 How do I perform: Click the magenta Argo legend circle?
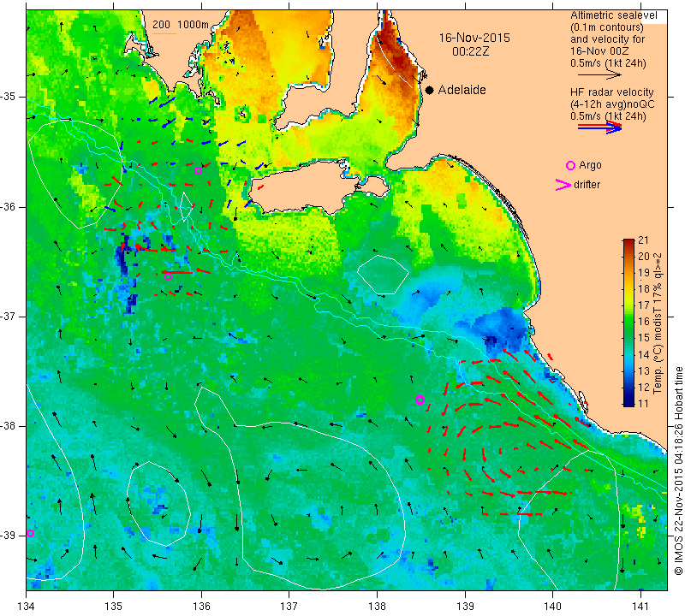click(x=570, y=165)
